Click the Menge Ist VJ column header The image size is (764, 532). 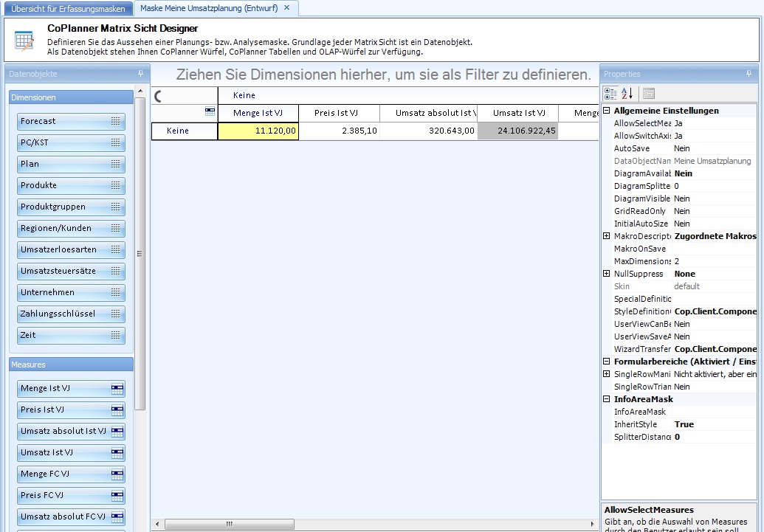tap(258, 113)
